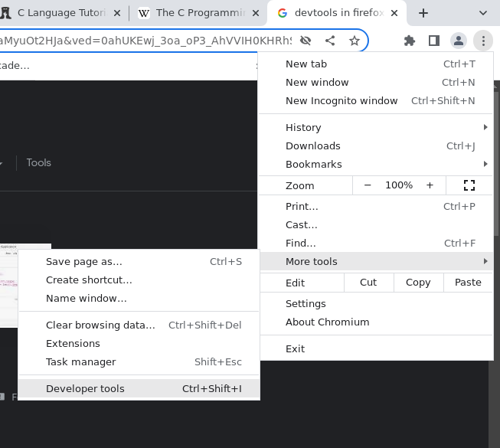The height and width of the screenshot is (448, 500).
Task: Click the share page icon
Action: [330, 41]
